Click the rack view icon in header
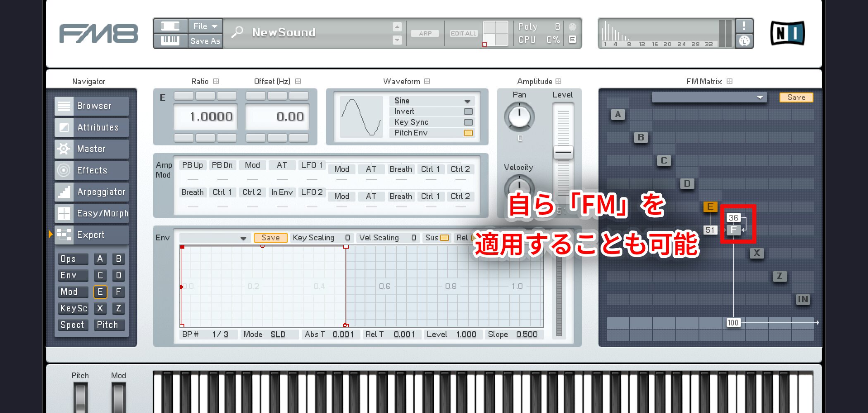Viewport: 868px width, 413px height. click(170, 26)
